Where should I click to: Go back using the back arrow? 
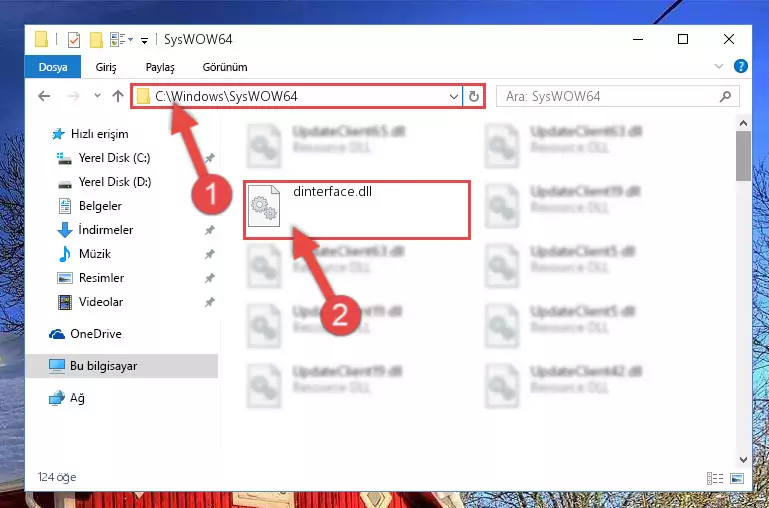(x=44, y=96)
